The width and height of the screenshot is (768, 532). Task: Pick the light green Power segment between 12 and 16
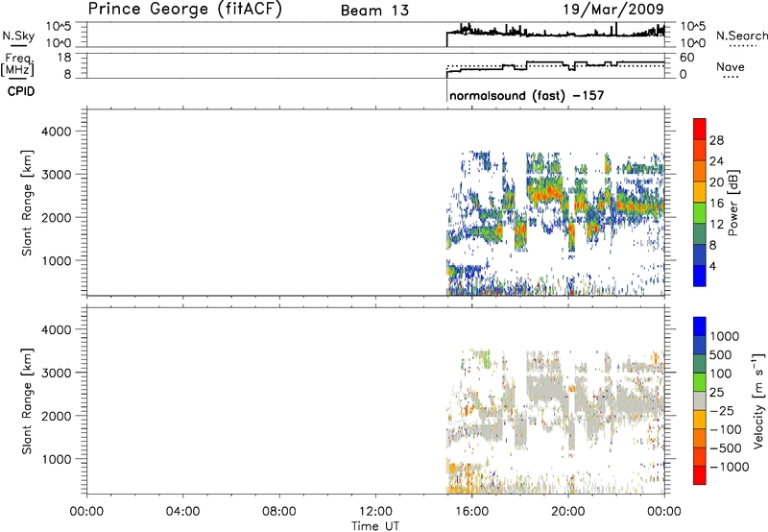[700, 212]
